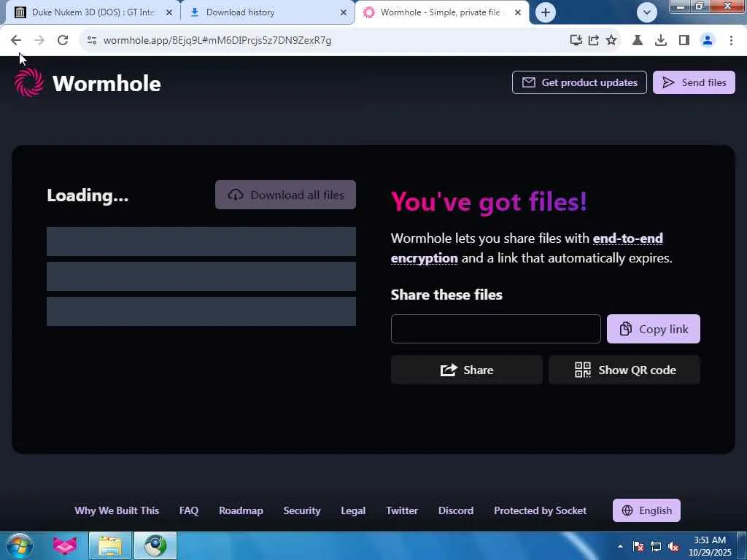Open Windows Explorer from taskbar
This screenshot has height=560, width=747.
point(110,545)
